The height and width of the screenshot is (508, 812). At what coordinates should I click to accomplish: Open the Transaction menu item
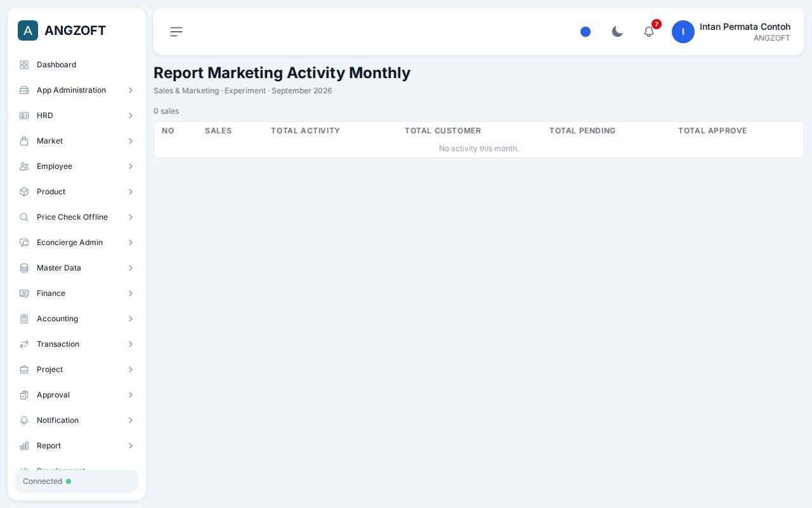[77, 344]
